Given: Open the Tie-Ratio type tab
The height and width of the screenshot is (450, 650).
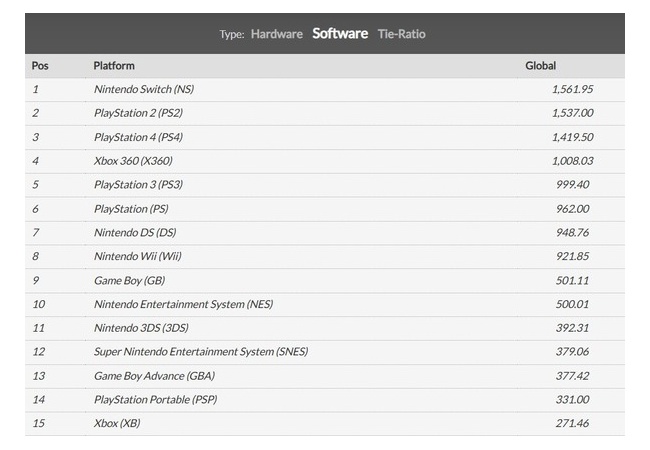Looking at the screenshot, I should [x=401, y=34].
